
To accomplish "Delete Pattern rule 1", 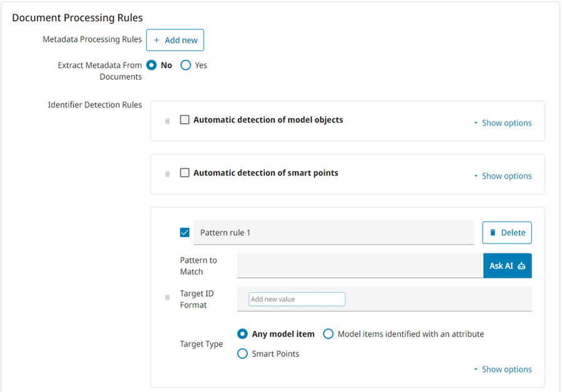I will (507, 233).
